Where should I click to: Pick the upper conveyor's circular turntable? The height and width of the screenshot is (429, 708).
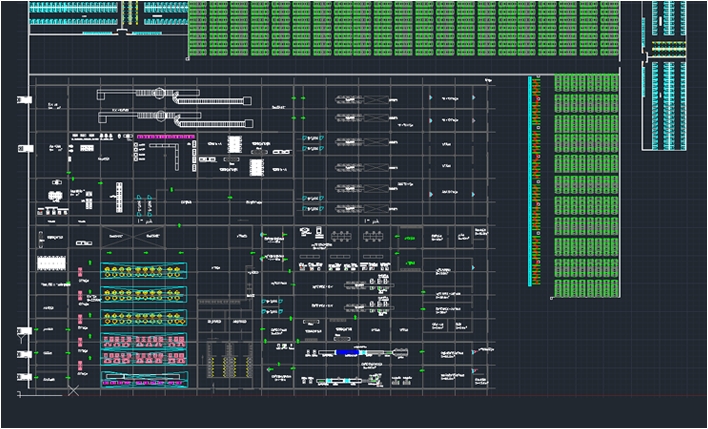(x=158, y=94)
